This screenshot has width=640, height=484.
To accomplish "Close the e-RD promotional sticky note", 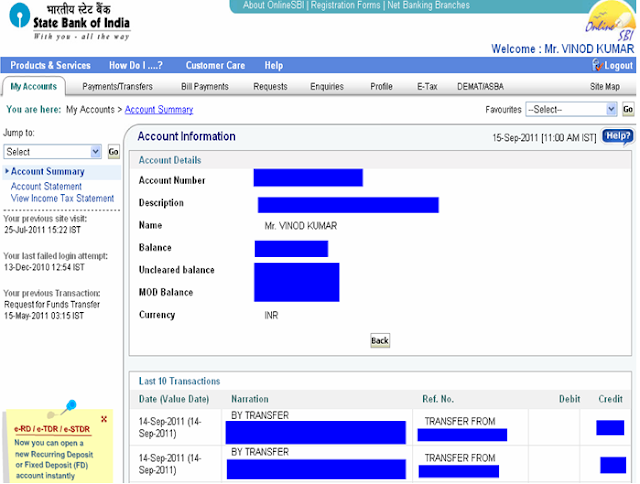I will [x=104, y=419].
